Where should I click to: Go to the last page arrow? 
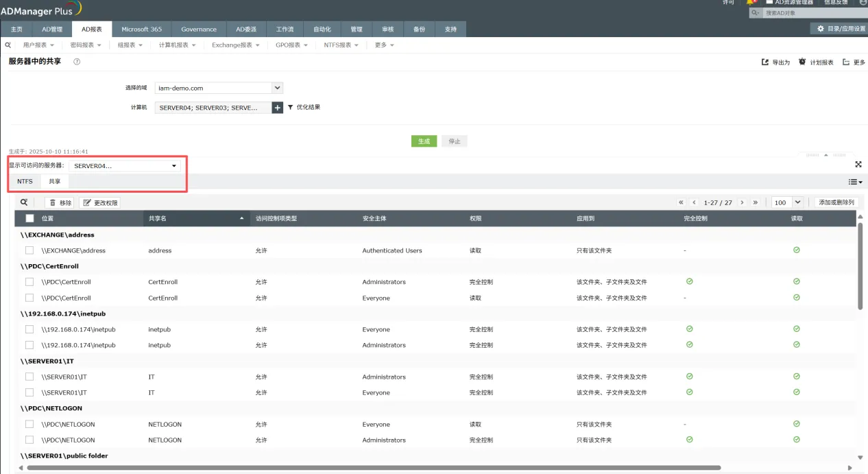[755, 202]
